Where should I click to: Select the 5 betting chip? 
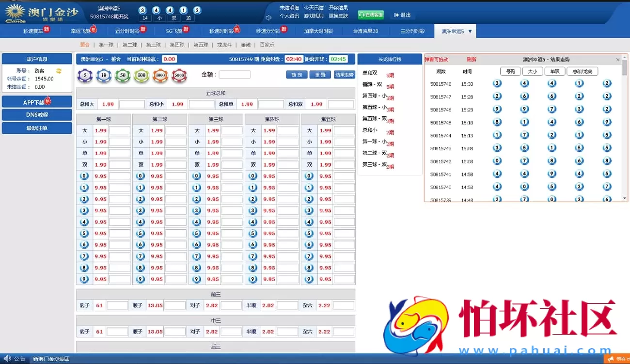coord(85,75)
